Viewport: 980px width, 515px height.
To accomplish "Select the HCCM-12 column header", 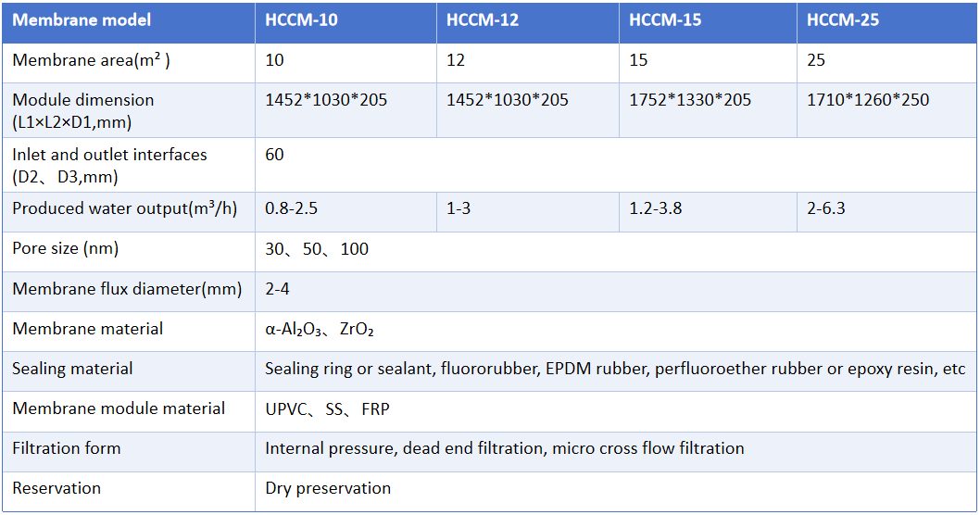I will point(483,20).
